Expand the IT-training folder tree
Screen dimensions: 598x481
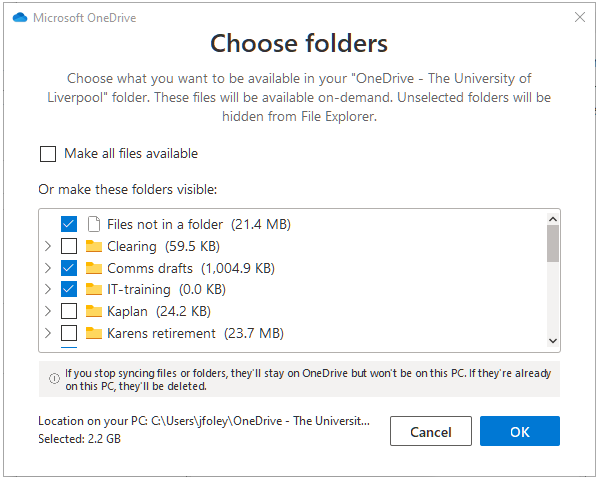click(x=48, y=290)
